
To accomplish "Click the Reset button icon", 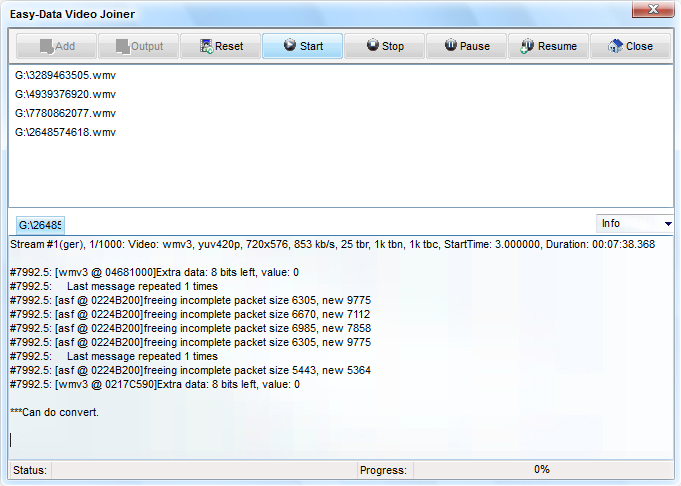I will 206,46.
